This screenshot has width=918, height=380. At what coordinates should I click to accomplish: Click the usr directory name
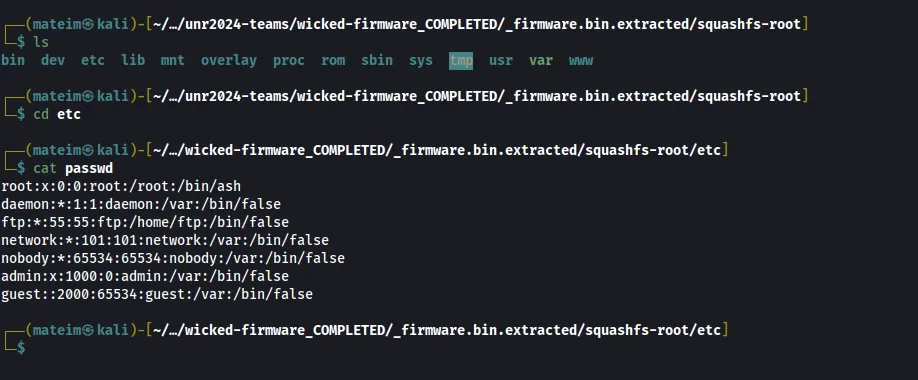click(x=501, y=60)
